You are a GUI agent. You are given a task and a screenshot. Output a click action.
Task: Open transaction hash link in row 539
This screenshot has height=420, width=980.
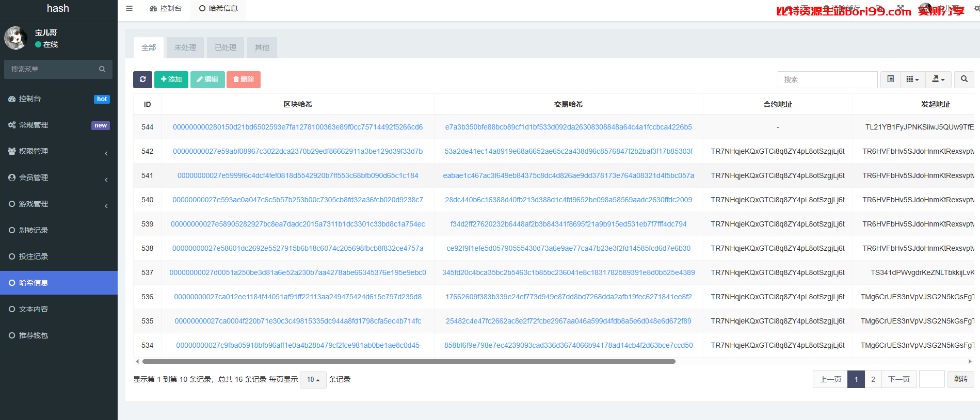pyautogui.click(x=569, y=224)
